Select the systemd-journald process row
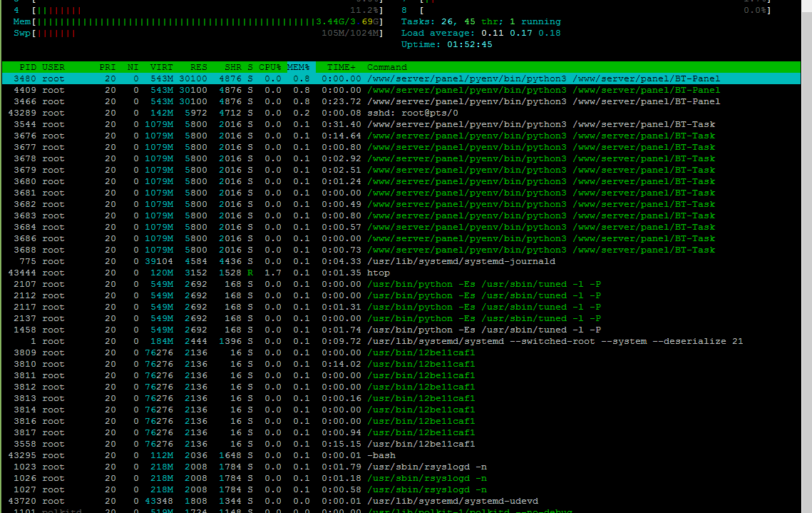Viewport: 812px width, 513px height. tap(401, 261)
